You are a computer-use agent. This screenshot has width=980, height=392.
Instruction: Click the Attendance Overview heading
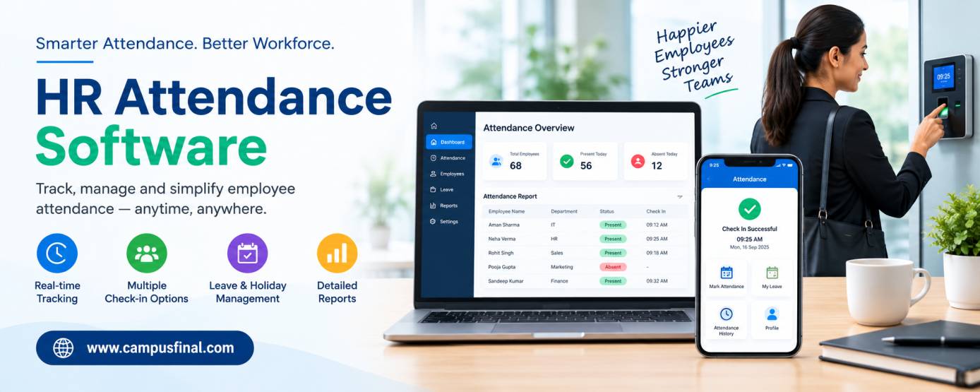click(529, 128)
